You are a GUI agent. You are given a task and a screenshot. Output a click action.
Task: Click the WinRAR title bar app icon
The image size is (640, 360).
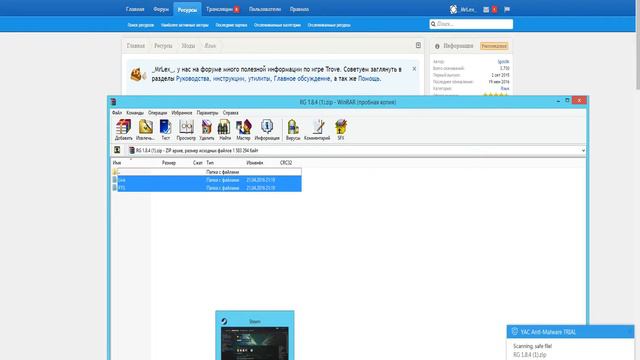point(113,102)
